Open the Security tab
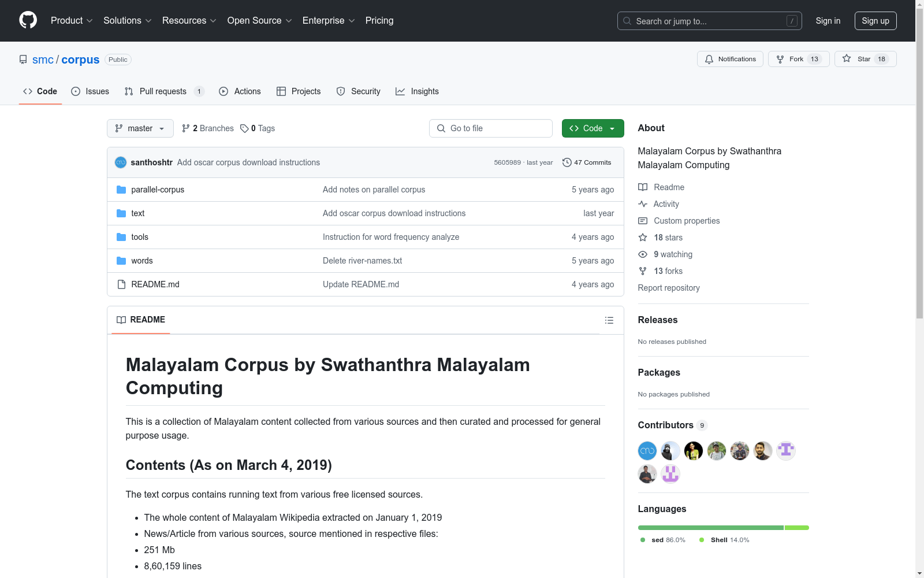 pyautogui.click(x=358, y=91)
